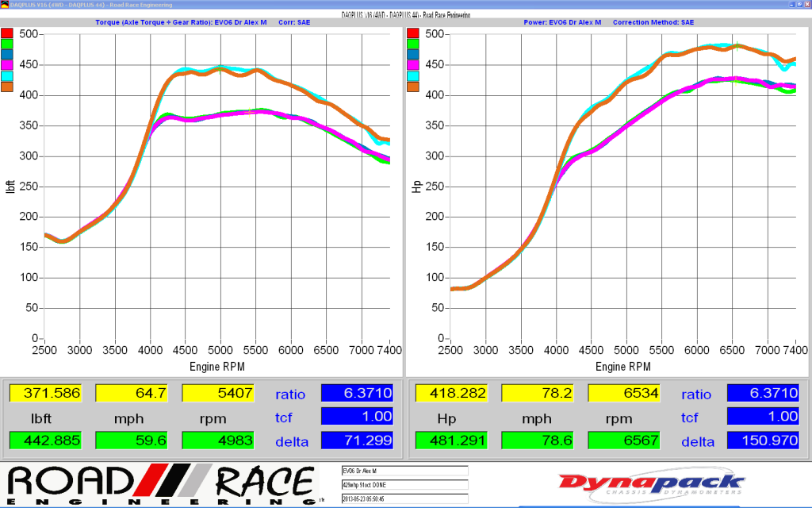Click the 'delta' label beside 150.970
Screen dimensions: 812x508
698,442
